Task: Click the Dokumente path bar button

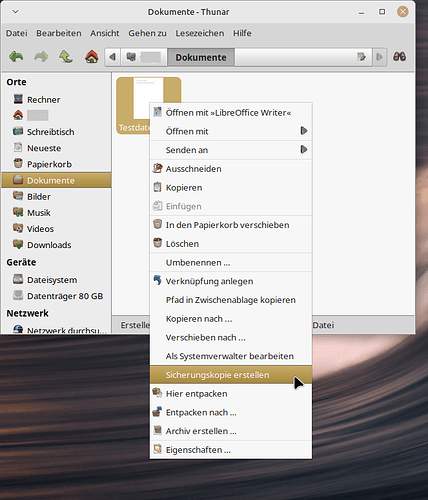Action: click(x=201, y=57)
